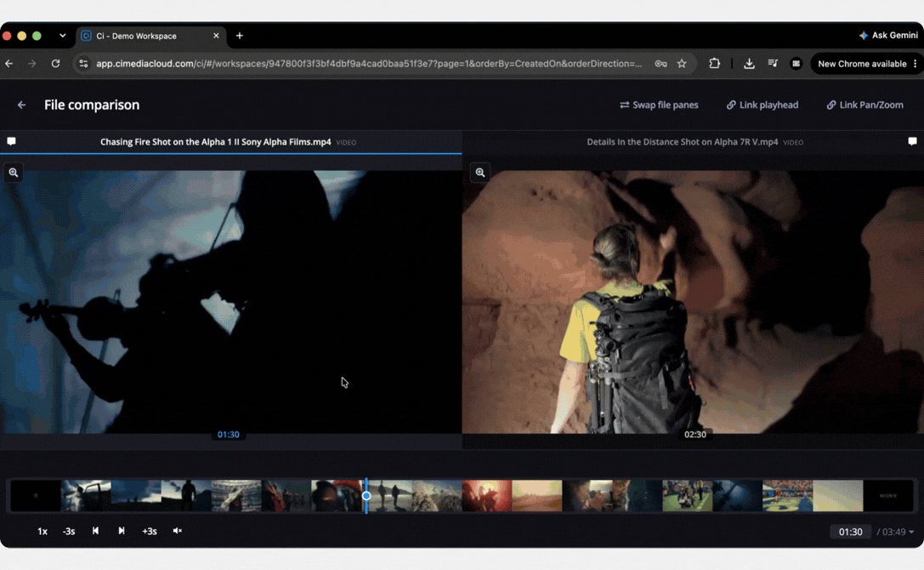Click the left video silhouette violinist frame
Image resolution: width=924 pixels, height=570 pixels.
coord(231,302)
